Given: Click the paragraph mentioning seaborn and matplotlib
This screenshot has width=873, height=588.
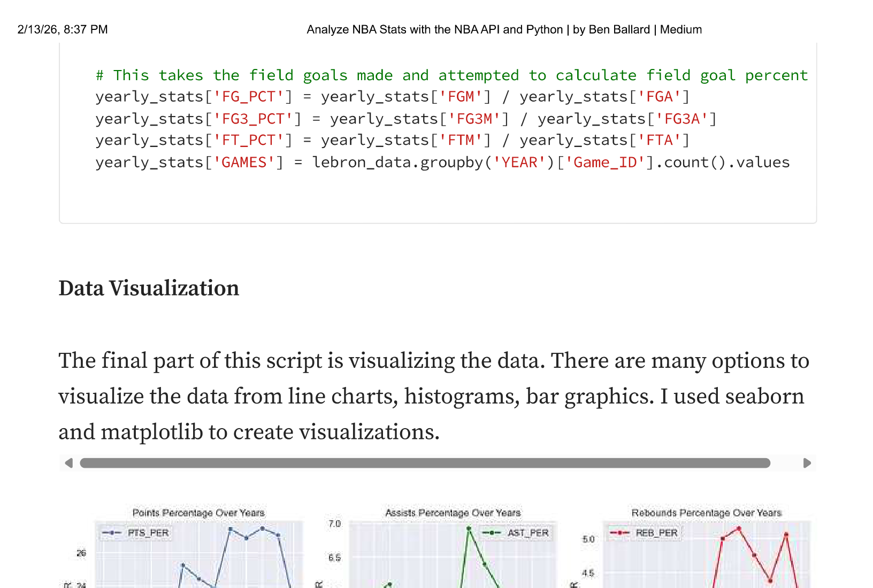Looking at the screenshot, I should [x=433, y=396].
